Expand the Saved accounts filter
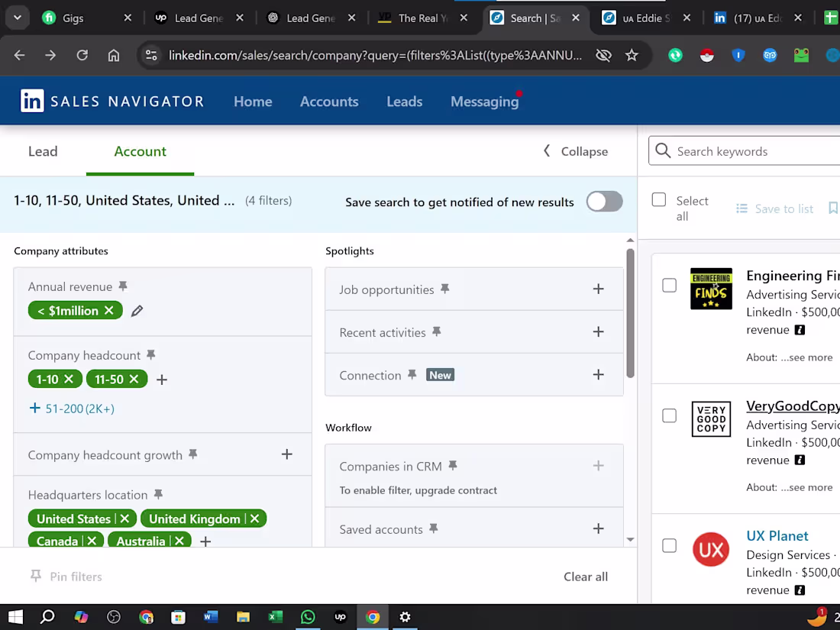This screenshot has height=630, width=840. (x=599, y=528)
